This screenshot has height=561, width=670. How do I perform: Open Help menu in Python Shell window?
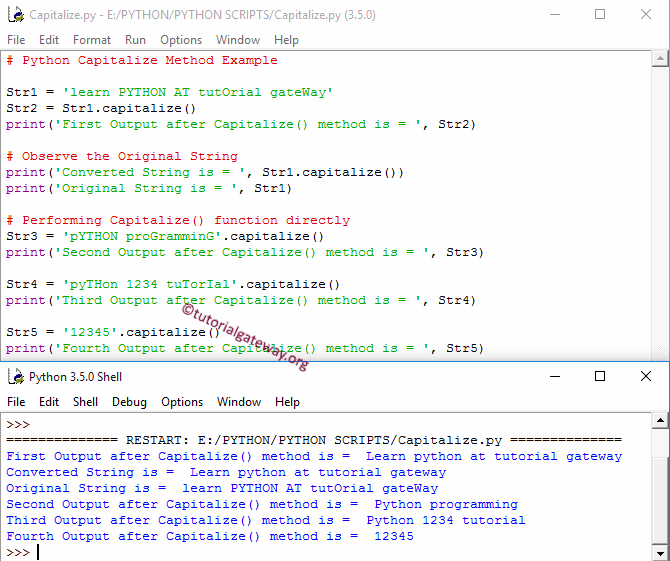click(x=287, y=402)
